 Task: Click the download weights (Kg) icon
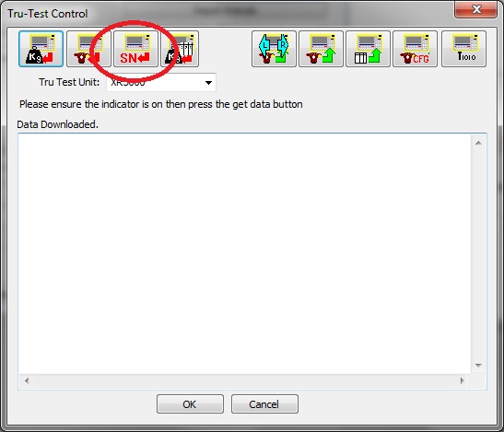41,49
